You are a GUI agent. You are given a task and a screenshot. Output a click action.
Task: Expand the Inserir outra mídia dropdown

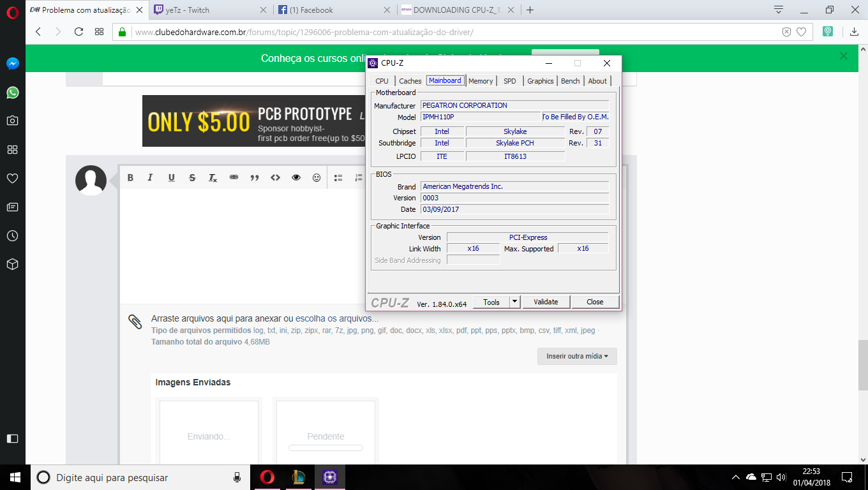(x=577, y=356)
